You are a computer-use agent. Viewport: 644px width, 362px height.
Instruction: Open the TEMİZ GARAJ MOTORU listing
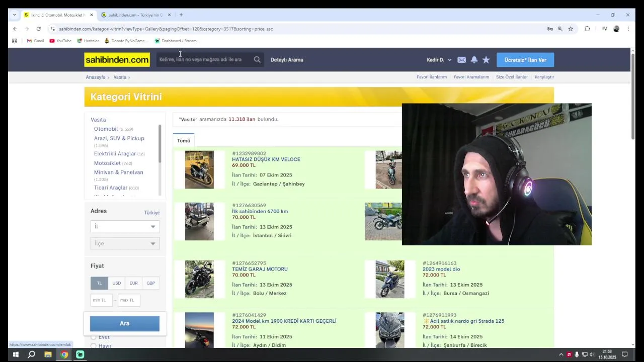click(x=260, y=269)
